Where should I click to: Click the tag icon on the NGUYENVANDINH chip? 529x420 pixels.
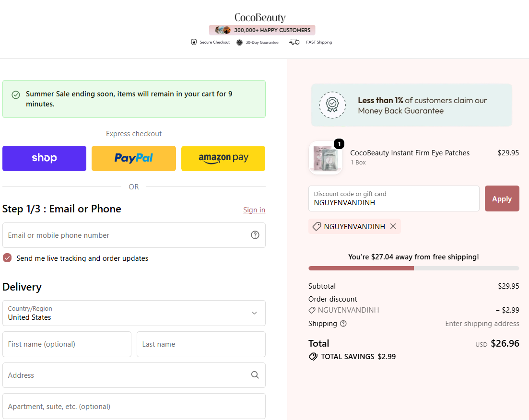coord(317,226)
